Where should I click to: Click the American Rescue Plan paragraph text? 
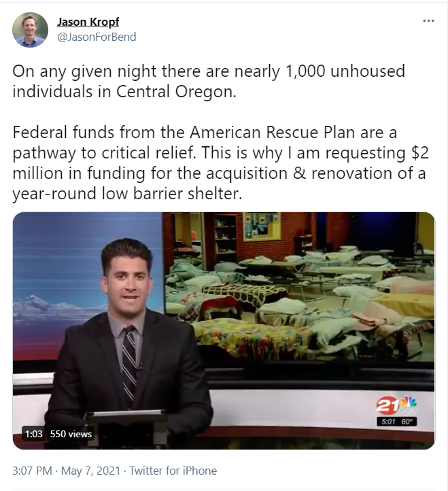(220, 163)
